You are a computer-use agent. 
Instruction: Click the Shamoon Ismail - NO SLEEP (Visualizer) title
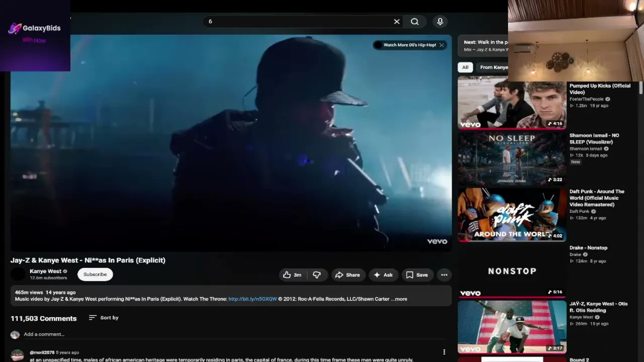pos(594,139)
